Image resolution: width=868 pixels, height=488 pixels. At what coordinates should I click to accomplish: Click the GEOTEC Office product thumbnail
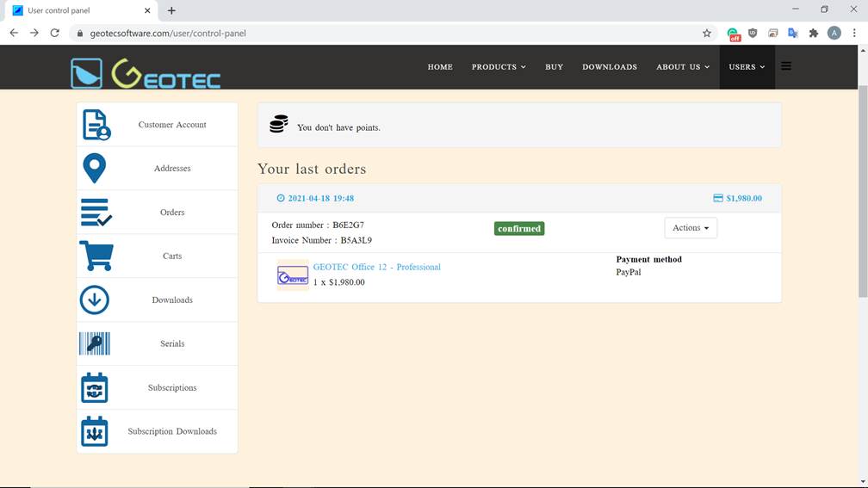(x=293, y=275)
